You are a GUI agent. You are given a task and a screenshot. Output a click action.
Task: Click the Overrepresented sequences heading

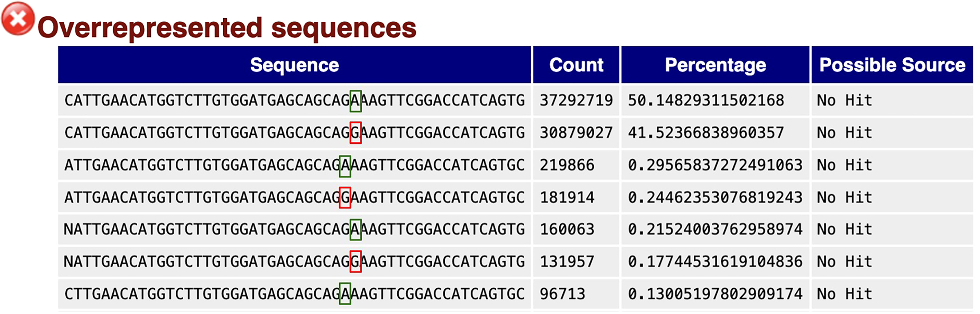(227, 27)
